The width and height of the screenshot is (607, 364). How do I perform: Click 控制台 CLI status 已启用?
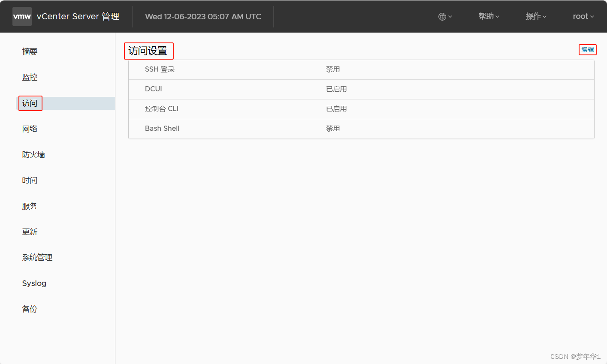336,109
